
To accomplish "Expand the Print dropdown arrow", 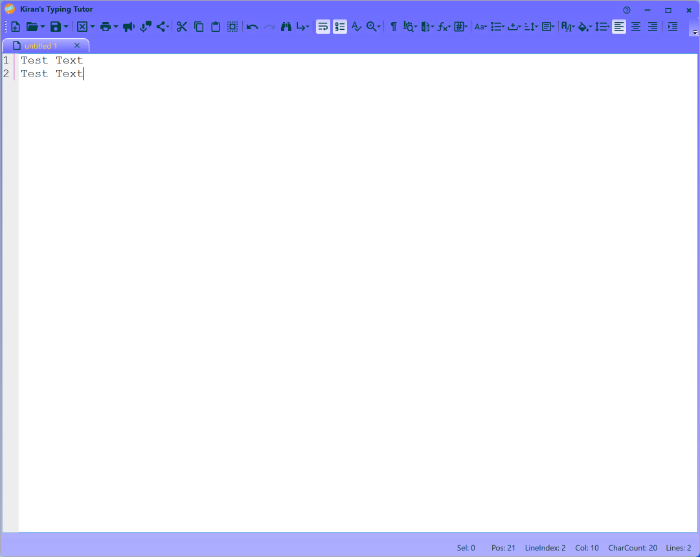I will (x=116, y=27).
